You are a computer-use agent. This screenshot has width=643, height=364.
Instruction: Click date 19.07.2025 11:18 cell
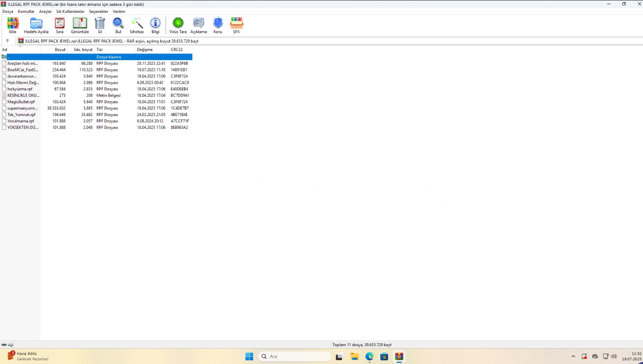(151, 70)
